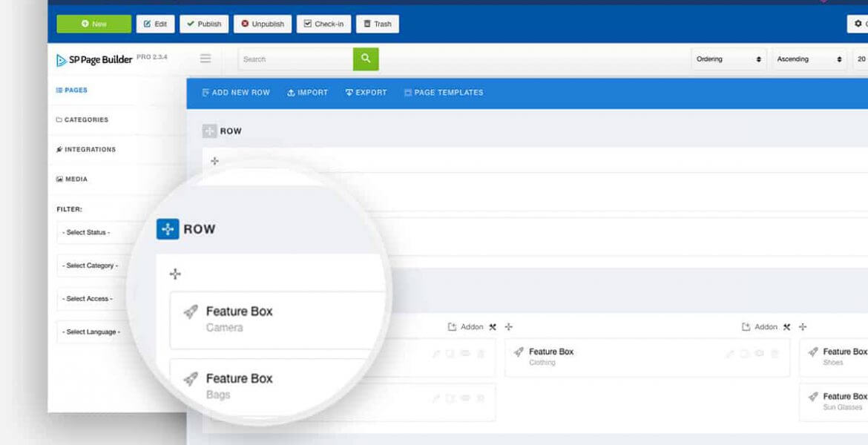Select the pencil edit icon on Clothing Feature Box
This screenshot has height=445, width=868.
729,354
